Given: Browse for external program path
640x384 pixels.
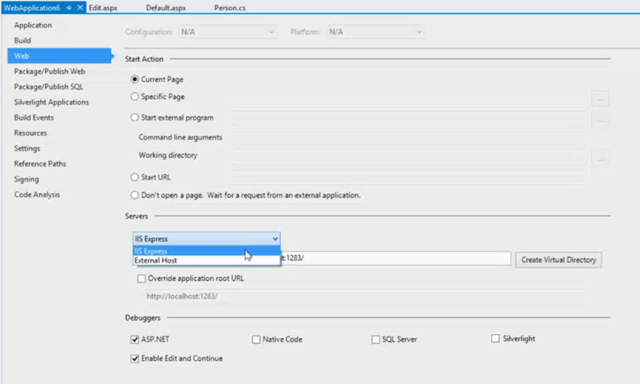Looking at the screenshot, I should (600, 121).
